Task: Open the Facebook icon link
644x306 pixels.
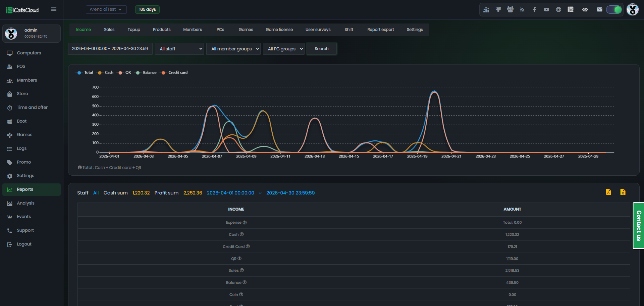Action: pos(534,9)
